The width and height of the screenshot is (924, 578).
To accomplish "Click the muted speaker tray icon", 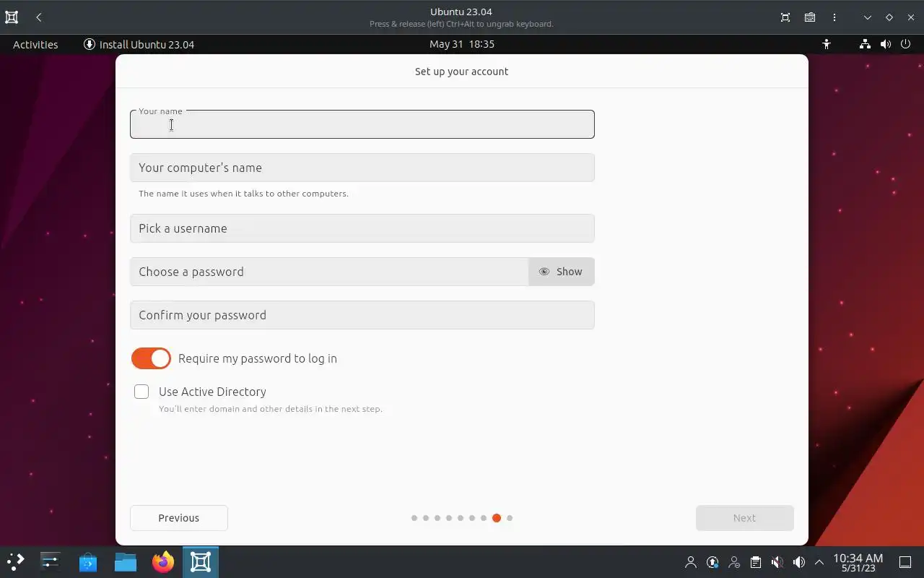I will click(x=777, y=562).
